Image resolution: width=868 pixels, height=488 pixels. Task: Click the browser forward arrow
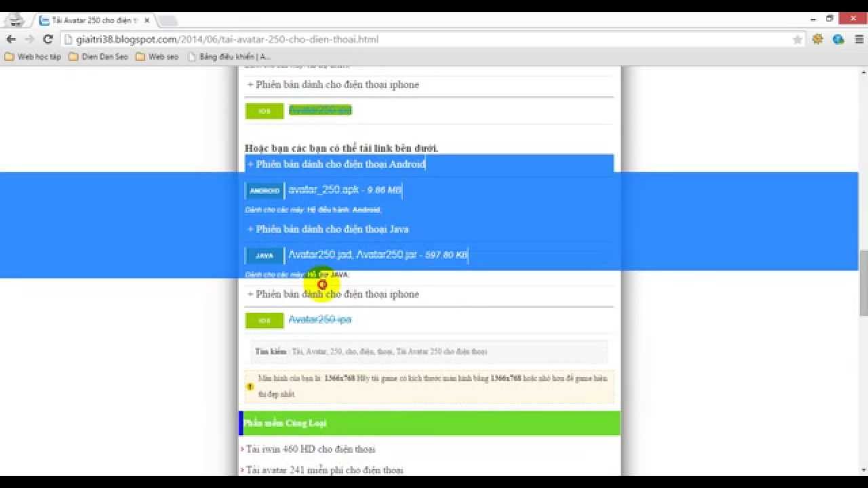[29, 39]
